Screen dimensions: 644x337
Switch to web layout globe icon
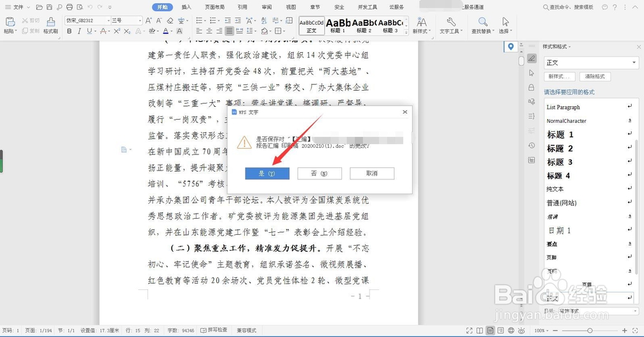click(x=511, y=331)
